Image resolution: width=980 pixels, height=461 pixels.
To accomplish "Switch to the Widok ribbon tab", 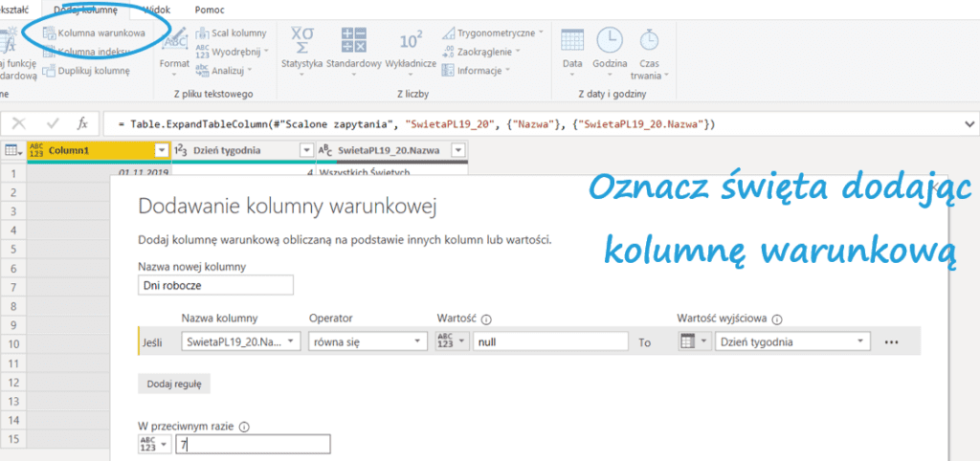I will [155, 9].
